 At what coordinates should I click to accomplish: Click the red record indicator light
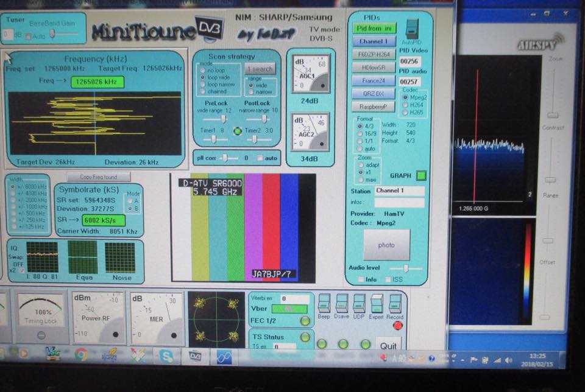click(x=398, y=325)
